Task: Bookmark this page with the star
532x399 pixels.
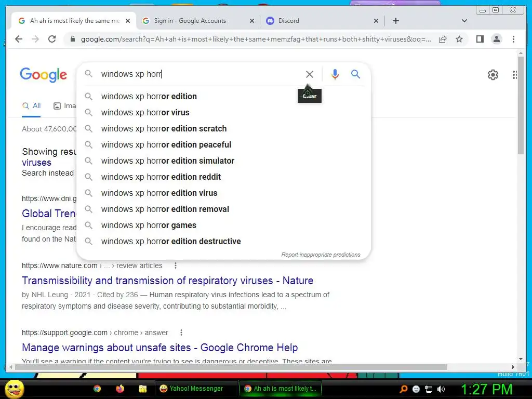Action: click(x=459, y=39)
